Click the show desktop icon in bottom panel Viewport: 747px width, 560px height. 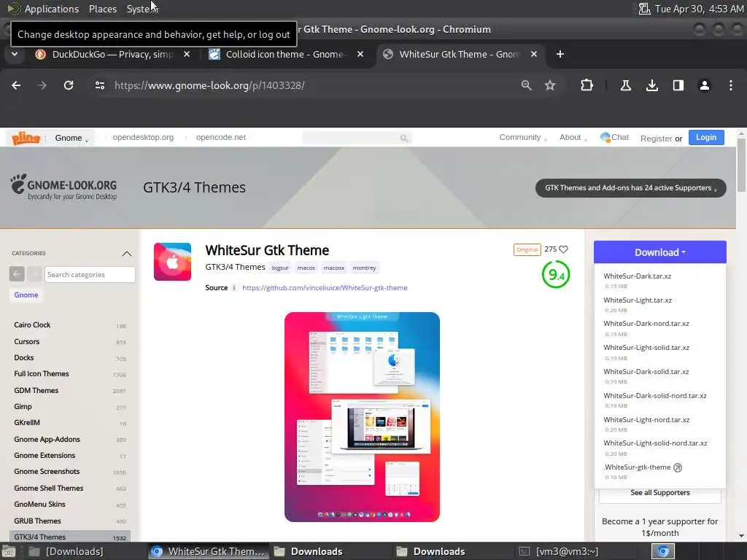(9, 551)
